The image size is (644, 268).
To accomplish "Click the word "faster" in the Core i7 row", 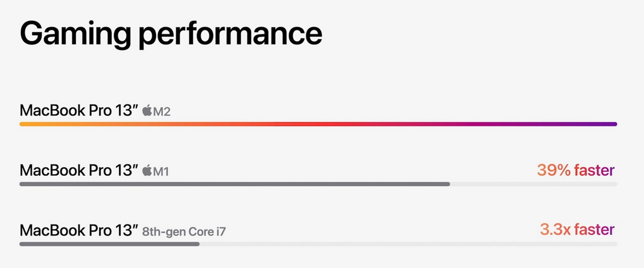I will point(595,230).
